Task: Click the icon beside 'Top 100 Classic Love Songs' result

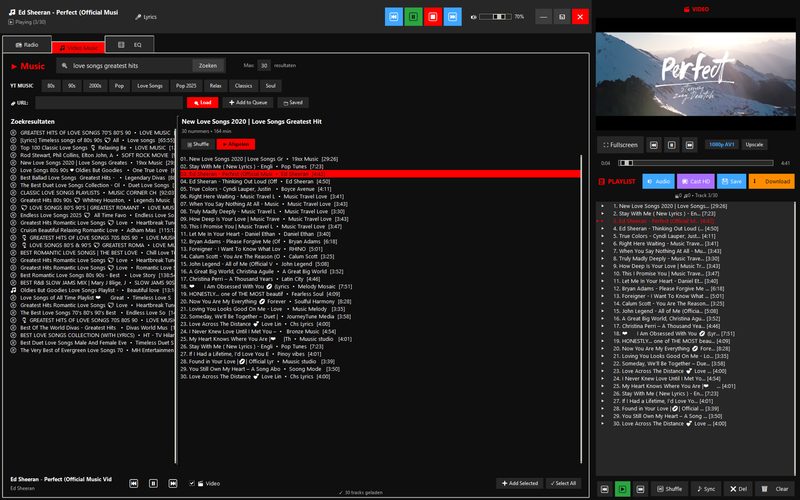Action: (x=14, y=147)
